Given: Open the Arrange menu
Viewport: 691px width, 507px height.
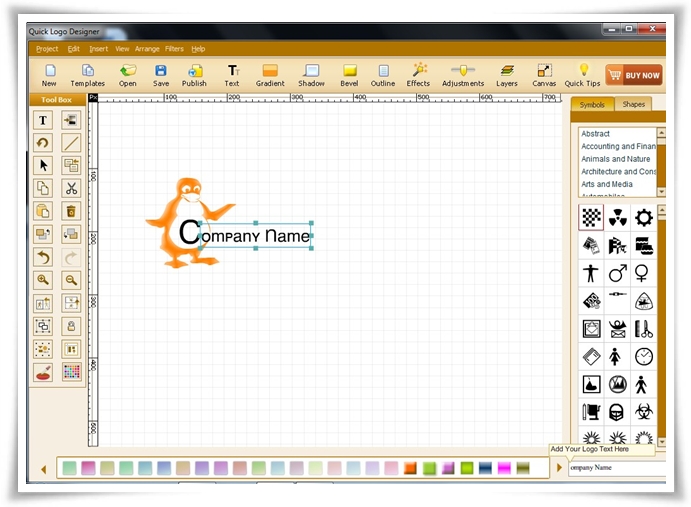Looking at the screenshot, I should coord(147,49).
